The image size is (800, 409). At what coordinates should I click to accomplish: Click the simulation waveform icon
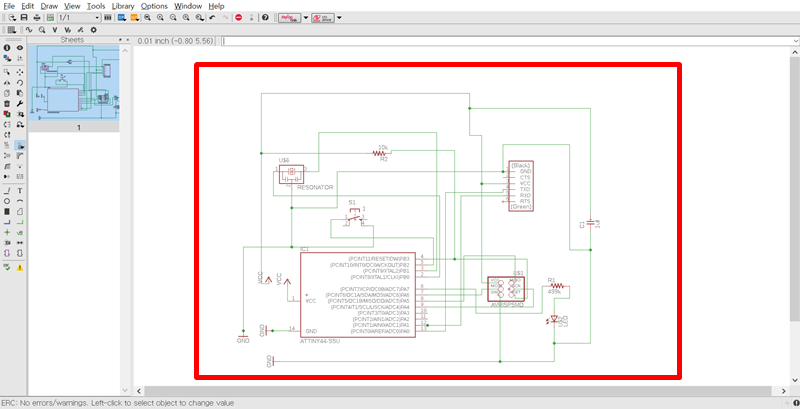click(x=29, y=30)
